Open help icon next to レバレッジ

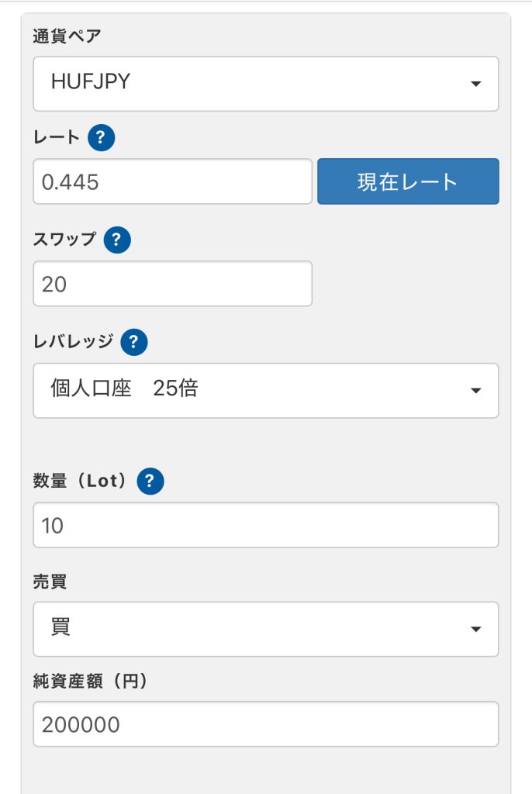pos(133,342)
